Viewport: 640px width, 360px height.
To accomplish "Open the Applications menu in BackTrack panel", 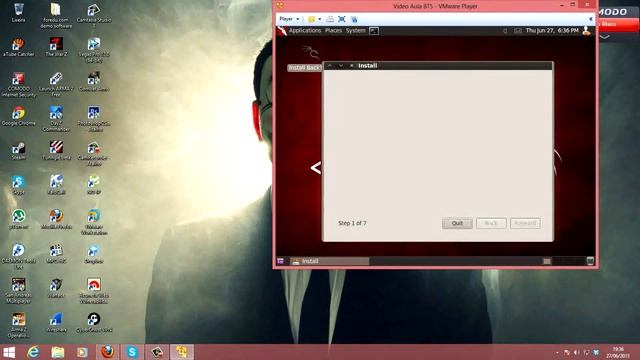I will [x=305, y=31].
